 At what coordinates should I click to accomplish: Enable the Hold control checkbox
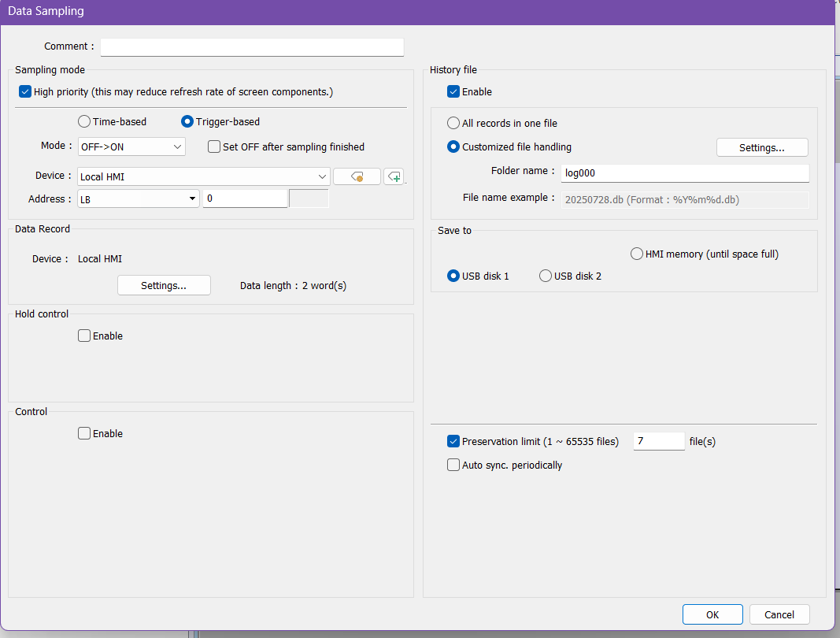pos(84,336)
